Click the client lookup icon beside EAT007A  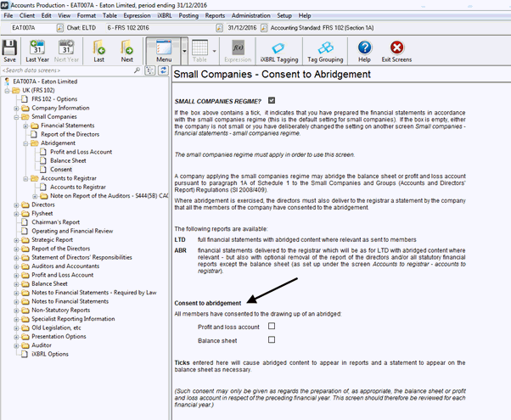point(60,28)
